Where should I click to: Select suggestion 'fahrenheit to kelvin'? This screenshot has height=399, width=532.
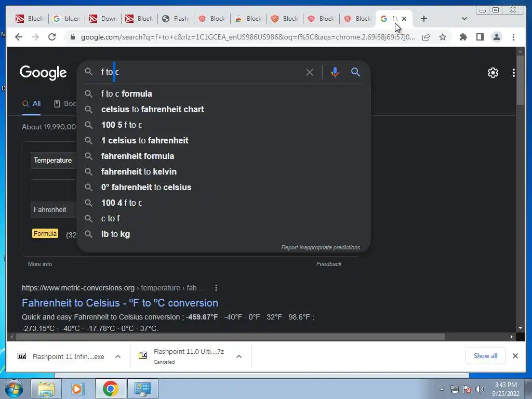point(224,171)
